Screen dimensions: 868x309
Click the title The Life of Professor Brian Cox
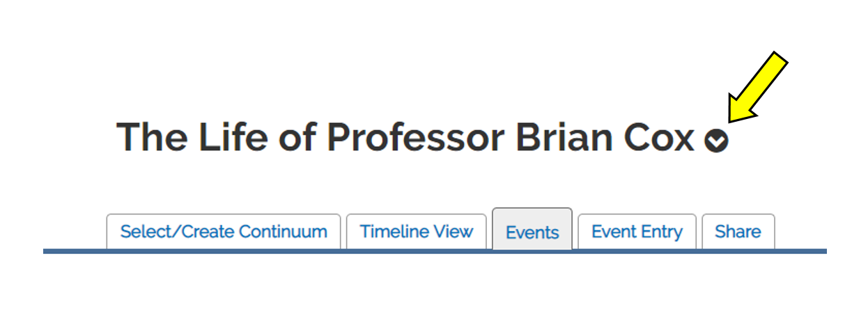(405, 137)
